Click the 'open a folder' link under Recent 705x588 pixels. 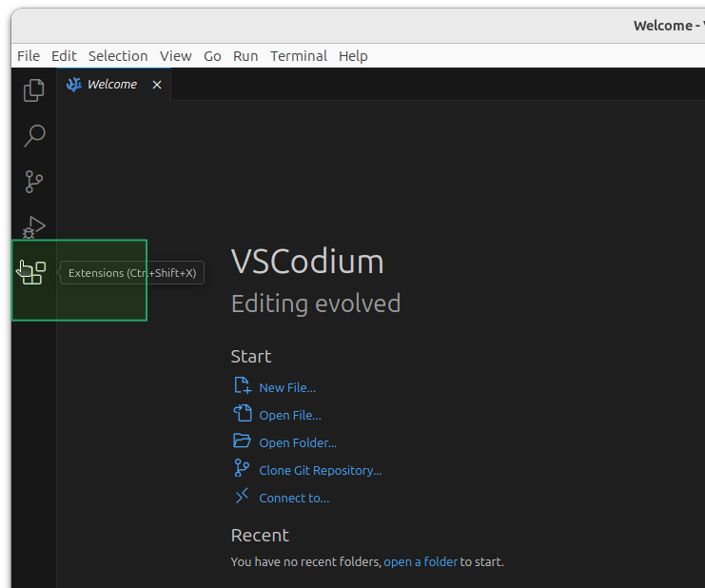(420, 561)
